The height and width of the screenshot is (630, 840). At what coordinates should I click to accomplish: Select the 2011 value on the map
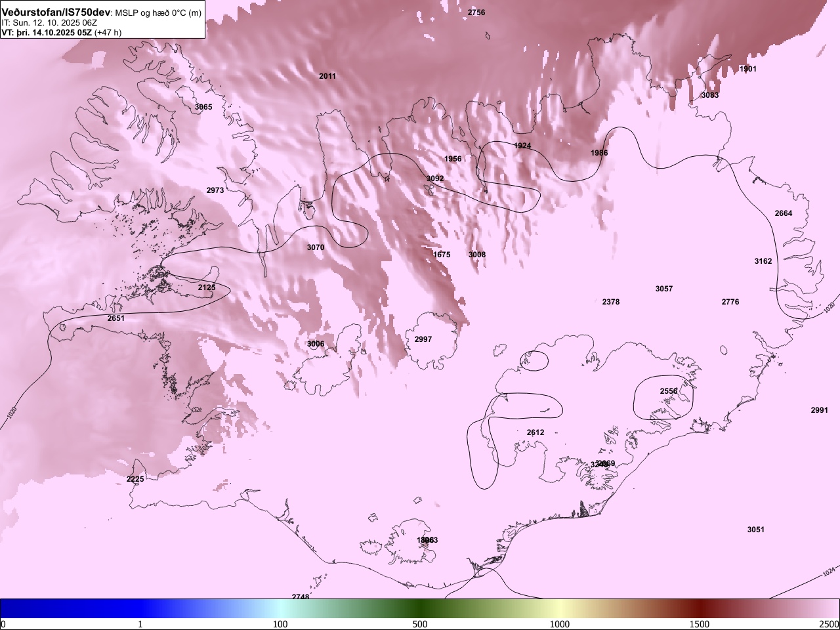327,76
